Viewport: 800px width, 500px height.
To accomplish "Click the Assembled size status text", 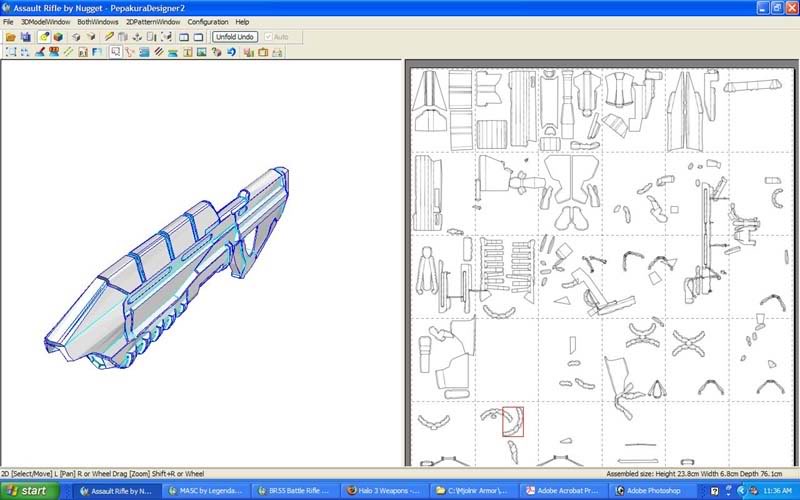I will click(694, 474).
